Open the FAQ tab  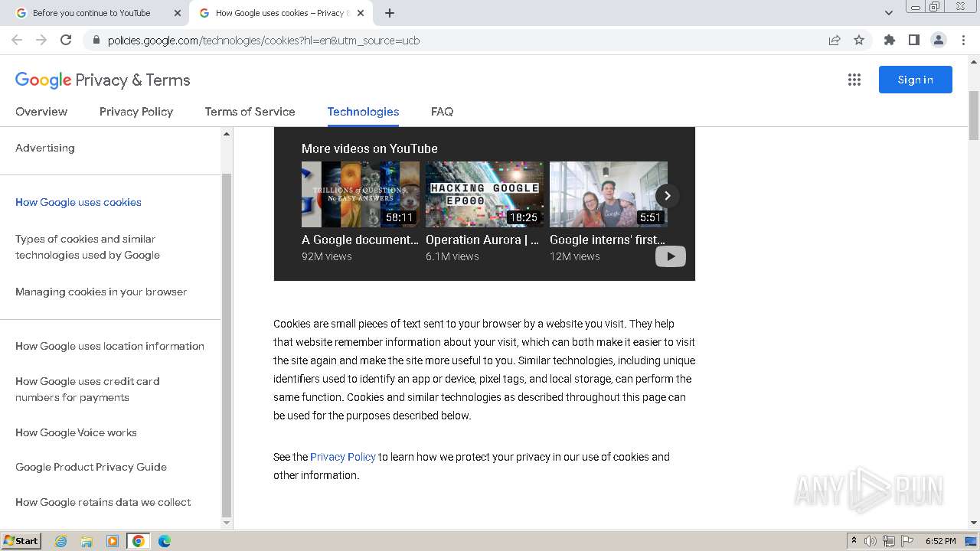click(442, 112)
